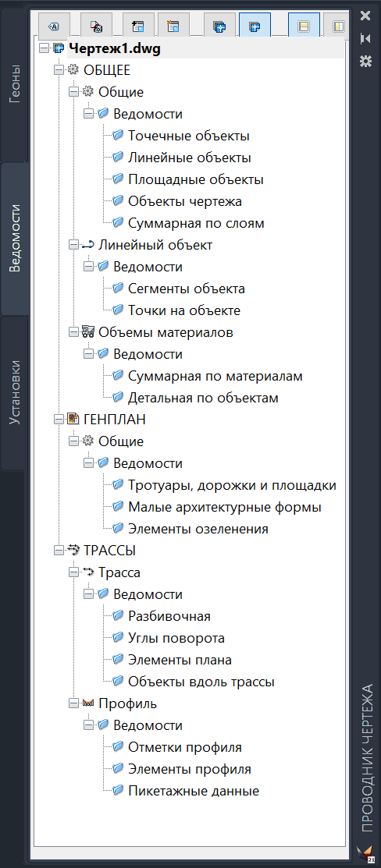Image resolution: width=381 pixels, height=868 pixels.
Task: Select Суммарная по слоям report
Action: [x=196, y=224]
